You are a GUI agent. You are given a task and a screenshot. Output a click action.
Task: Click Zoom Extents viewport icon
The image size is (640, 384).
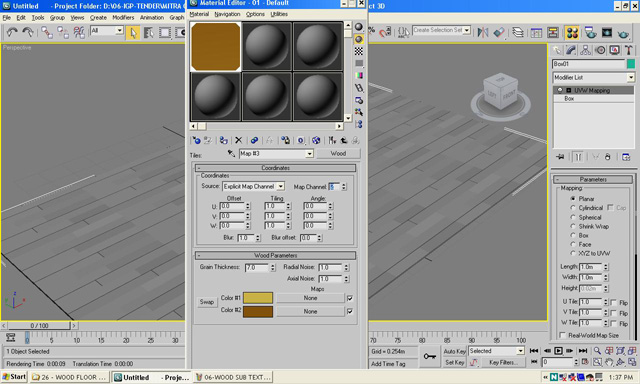621,351
